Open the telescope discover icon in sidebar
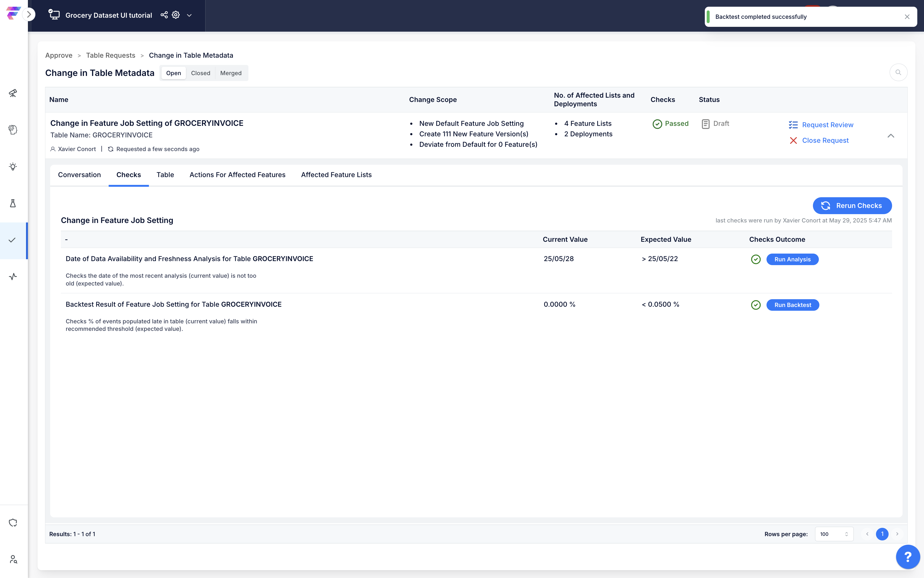 coord(13,93)
